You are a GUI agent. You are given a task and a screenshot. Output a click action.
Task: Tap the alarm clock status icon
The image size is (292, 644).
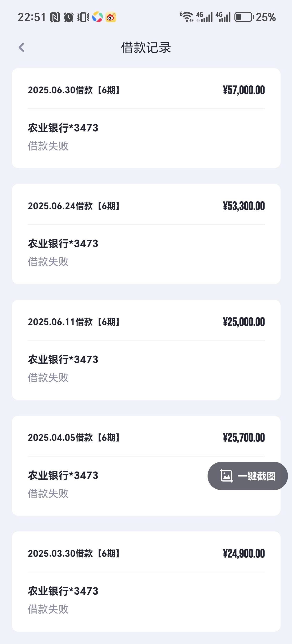68,17
